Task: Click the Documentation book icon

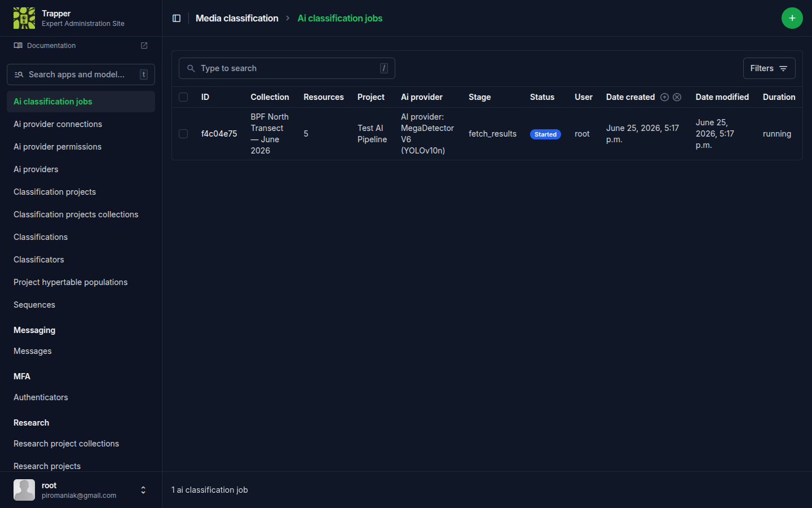Action: click(x=18, y=45)
